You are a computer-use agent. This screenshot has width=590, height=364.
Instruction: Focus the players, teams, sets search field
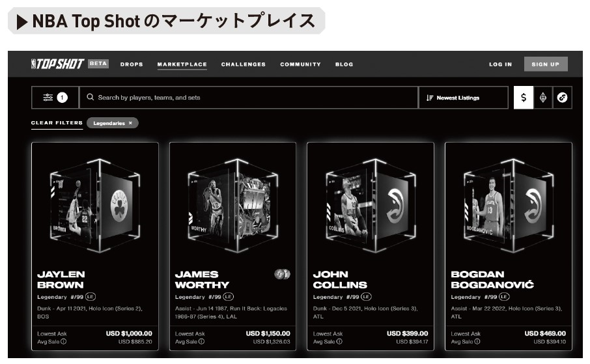point(249,98)
